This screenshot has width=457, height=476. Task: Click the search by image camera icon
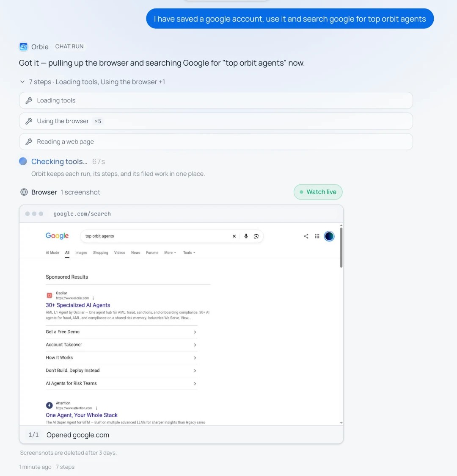click(x=256, y=236)
